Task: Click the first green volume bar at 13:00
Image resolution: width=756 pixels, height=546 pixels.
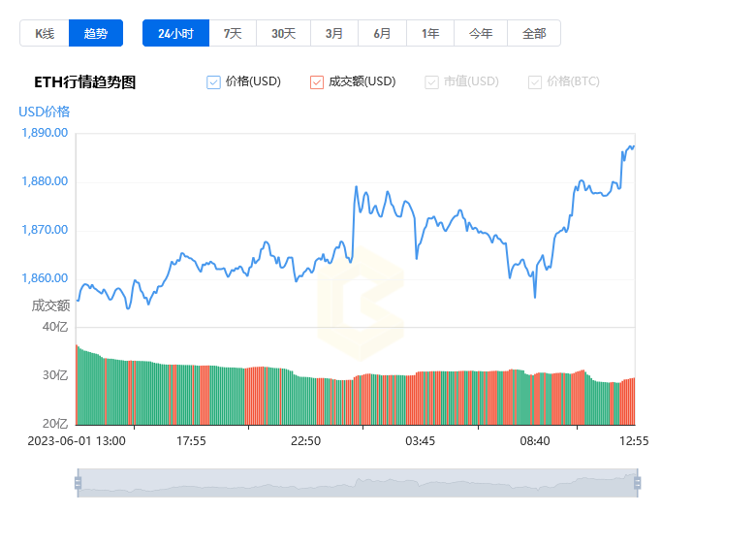Action: click(78, 384)
